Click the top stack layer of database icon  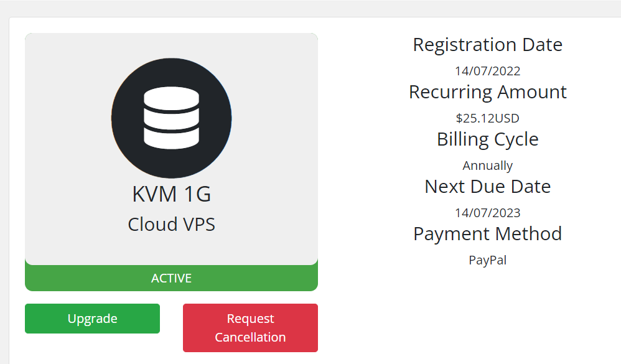172,98
